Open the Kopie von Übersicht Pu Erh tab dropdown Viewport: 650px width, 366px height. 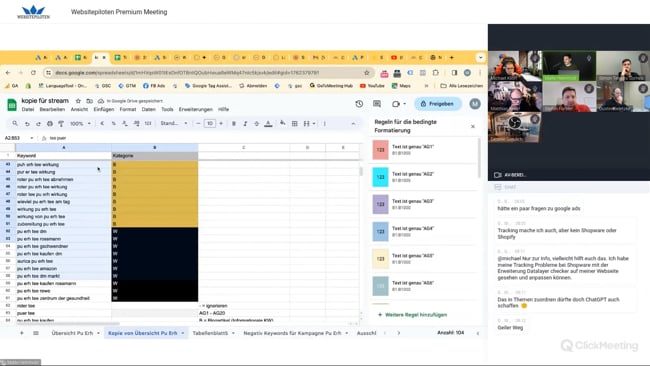click(182, 333)
